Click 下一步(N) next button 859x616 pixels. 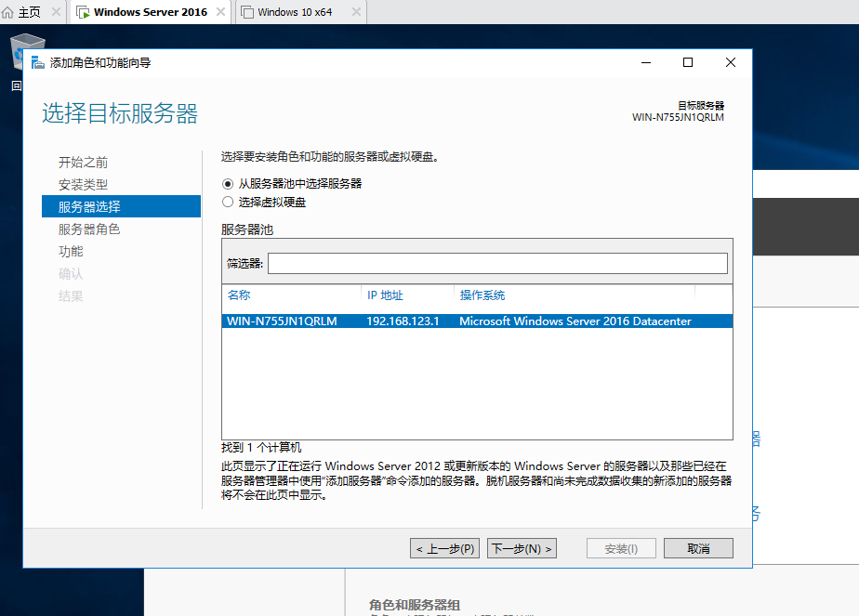[522, 548]
